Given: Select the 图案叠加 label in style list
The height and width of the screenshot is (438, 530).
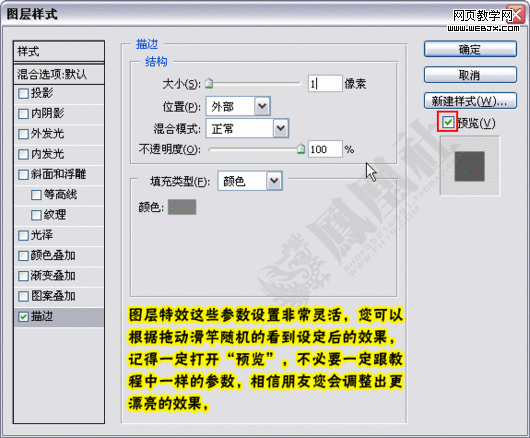Looking at the screenshot, I should [53, 296].
